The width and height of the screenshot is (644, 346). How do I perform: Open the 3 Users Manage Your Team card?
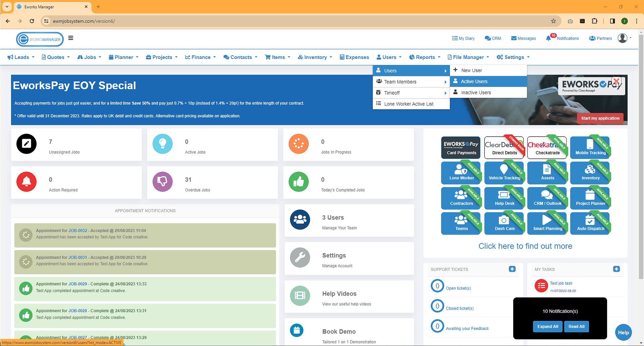tap(349, 220)
